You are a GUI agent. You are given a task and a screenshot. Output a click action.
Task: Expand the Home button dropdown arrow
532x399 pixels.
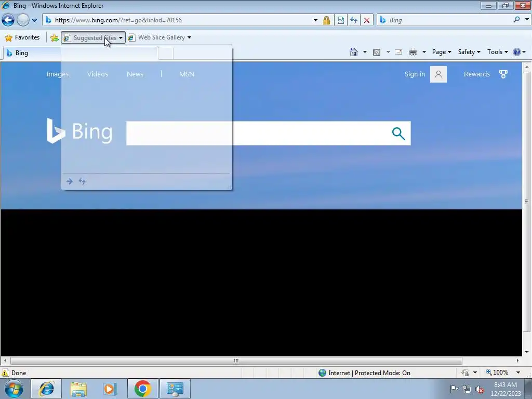pos(365,52)
